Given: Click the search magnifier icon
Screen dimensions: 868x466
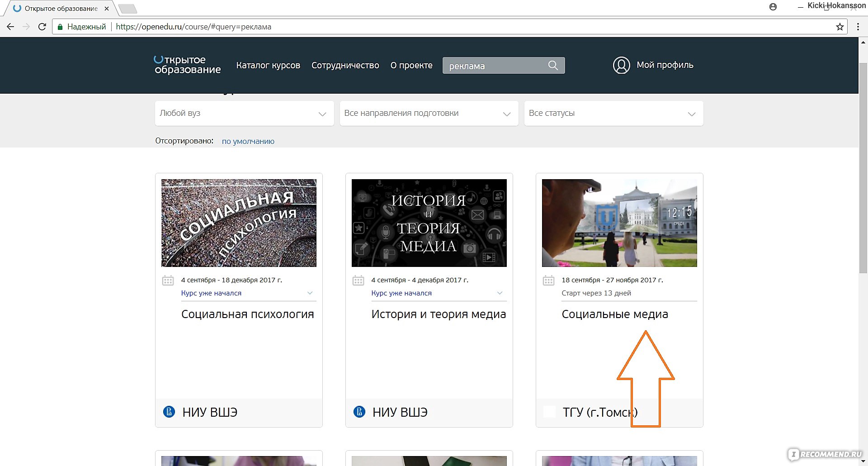Looking at the screenshot, I should (553, 65).
